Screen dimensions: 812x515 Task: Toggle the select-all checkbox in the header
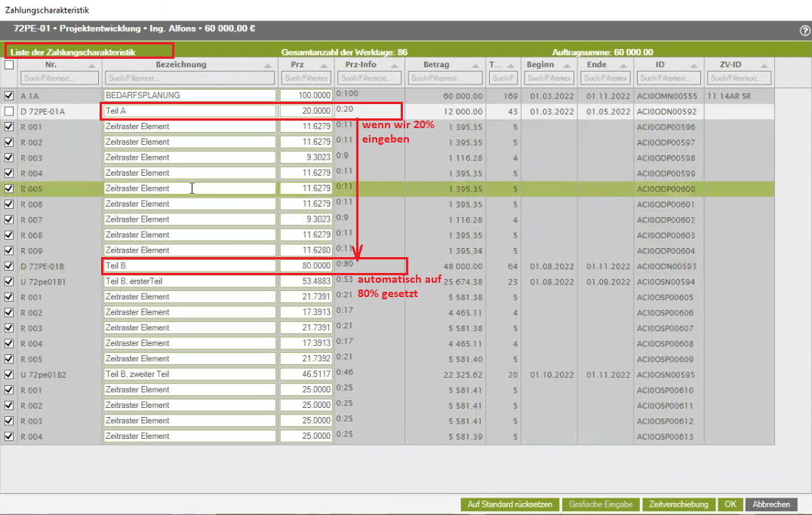point(9,65)
